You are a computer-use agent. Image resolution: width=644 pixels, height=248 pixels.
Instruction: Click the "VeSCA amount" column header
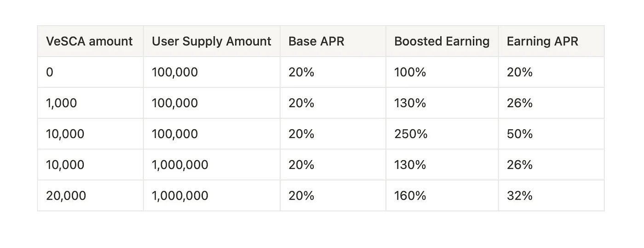(x=89, y=41)
